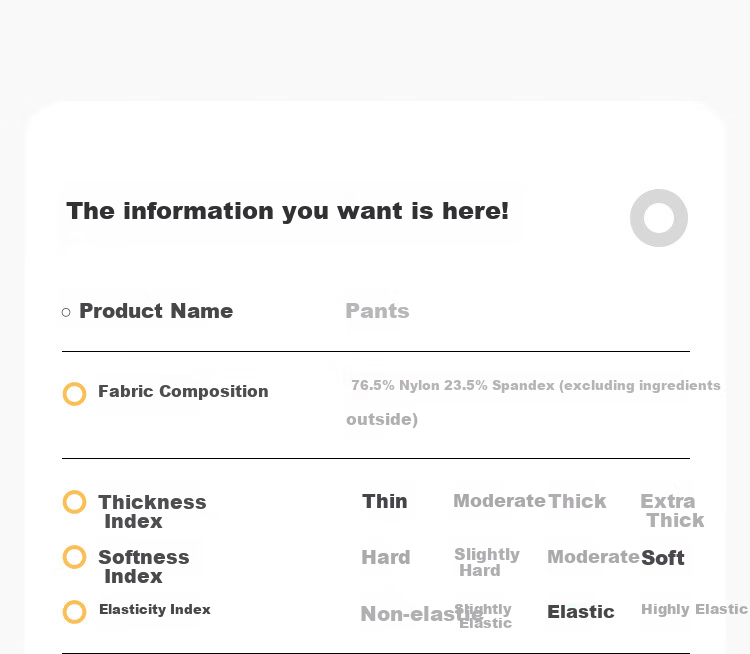This screenshot has width=750, height=654.
Task: Click the small circle beside Product Name
Action: [x=66, y=312]
